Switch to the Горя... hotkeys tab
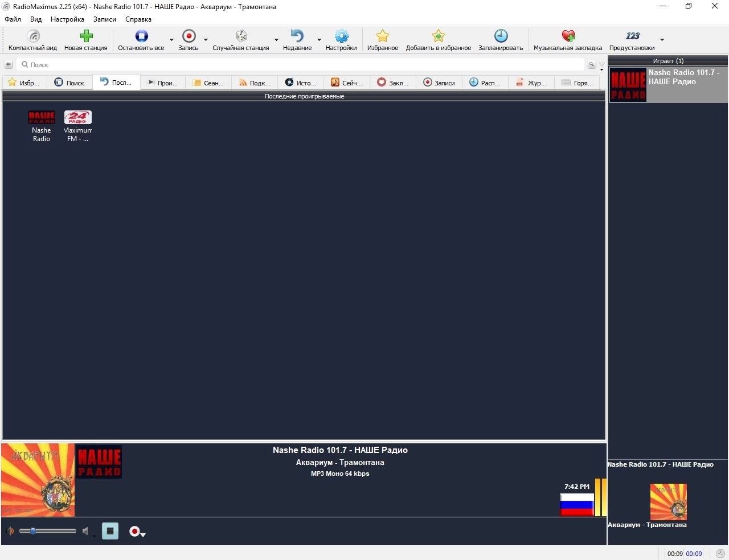The width and height of the screenshot is (729, 560). (578, 83)
